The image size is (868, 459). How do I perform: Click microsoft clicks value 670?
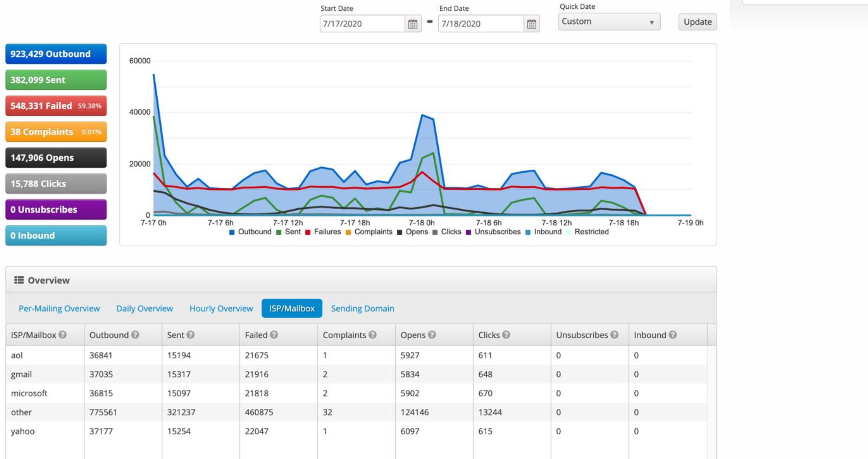tap(485, 393)
